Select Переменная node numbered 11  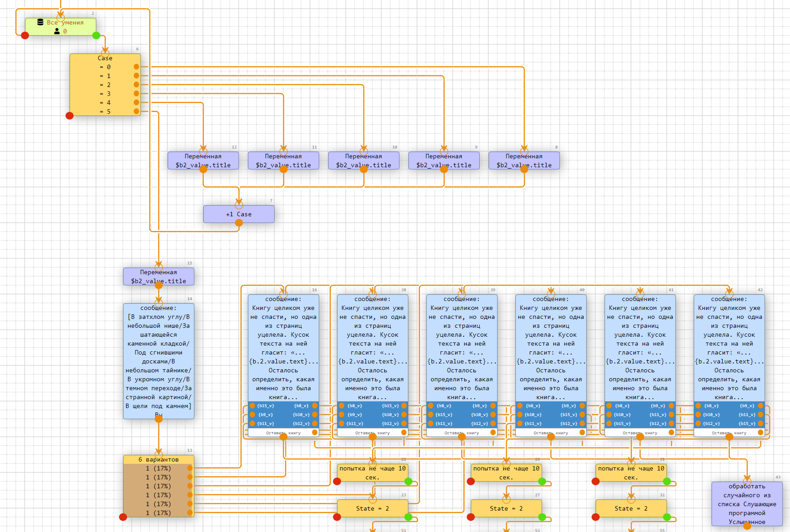tap(284, 161)
